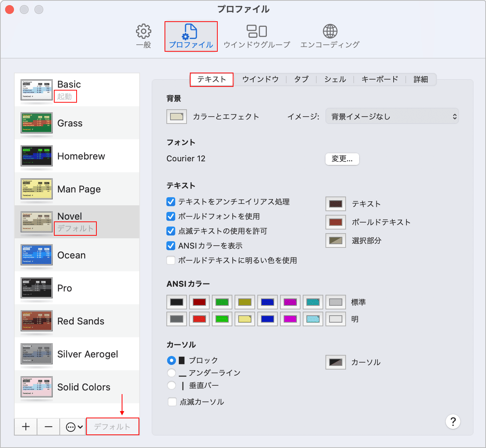Switch to the キーボード tab
The height and width of the screenshot is (448, 486).
[x=380, y=80]
